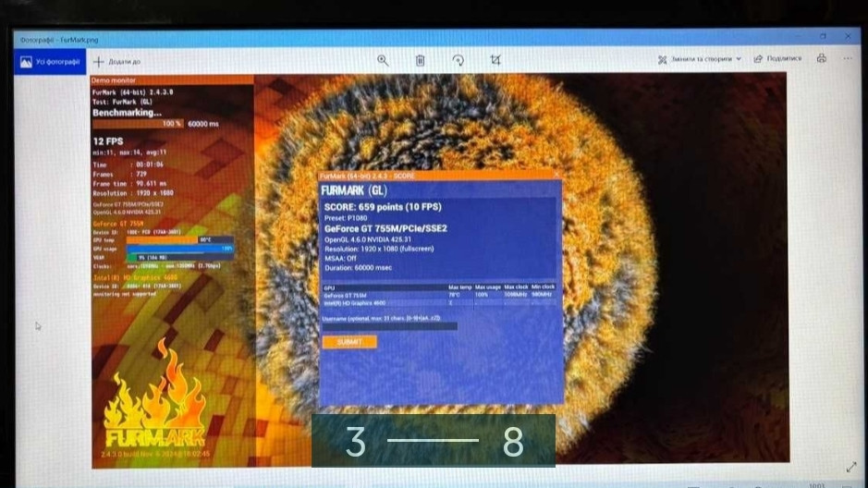Image resolution: width=868 pixels, height=488 pixels.
Task: Click "SCORE: 659 points (10 FPS)" text
Action: click(383, 206)
